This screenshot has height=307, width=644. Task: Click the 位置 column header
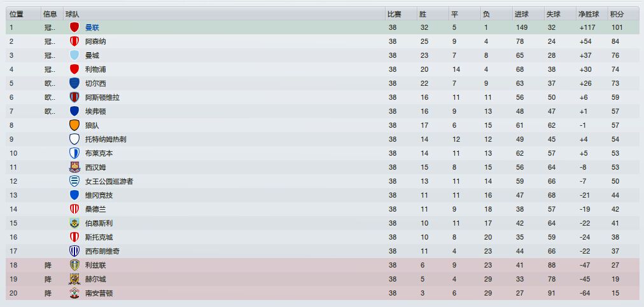(x=17, y=14)
